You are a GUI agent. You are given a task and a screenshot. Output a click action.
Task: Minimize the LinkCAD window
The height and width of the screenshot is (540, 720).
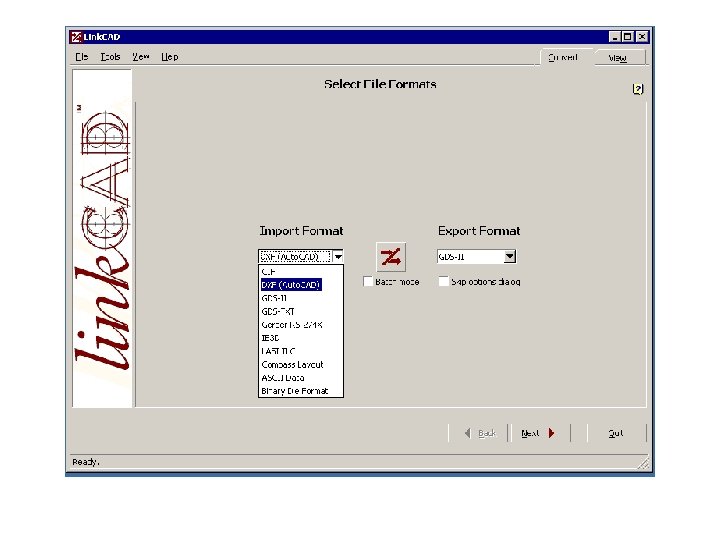(x=614, y=37)
